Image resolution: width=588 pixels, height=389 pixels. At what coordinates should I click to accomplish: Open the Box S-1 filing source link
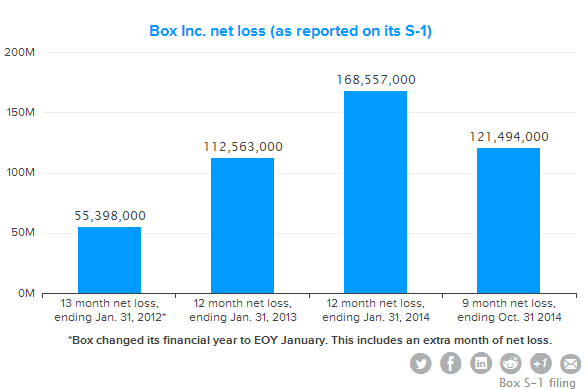click(x=537, y=383)
